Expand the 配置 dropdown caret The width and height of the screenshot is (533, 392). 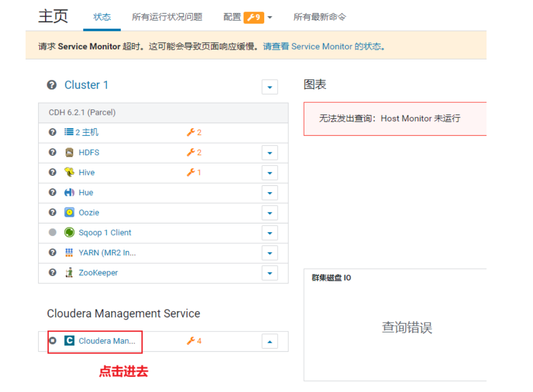(270, 17)
